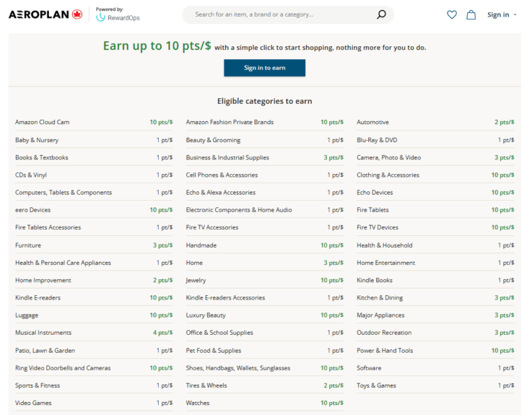This screenshot has width=532, height=415.
Task: Select the Home category
Action: [194, 263]
